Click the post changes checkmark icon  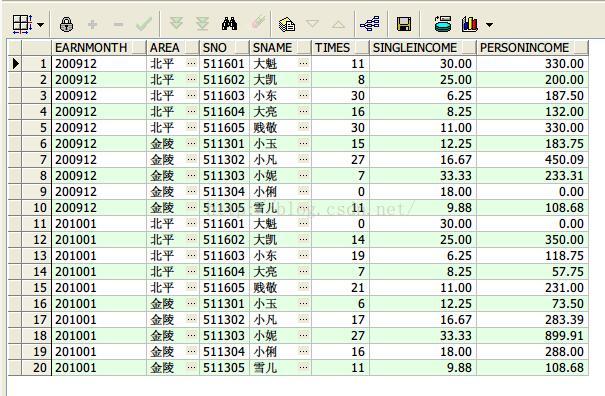click(144, 24)
